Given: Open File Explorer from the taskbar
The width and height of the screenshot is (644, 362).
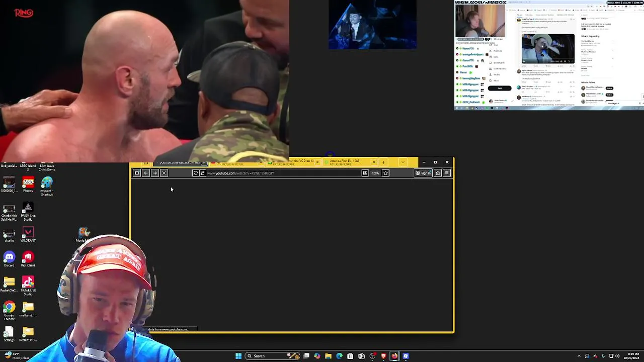Looking at the screenshot, I should click(328, 356).
